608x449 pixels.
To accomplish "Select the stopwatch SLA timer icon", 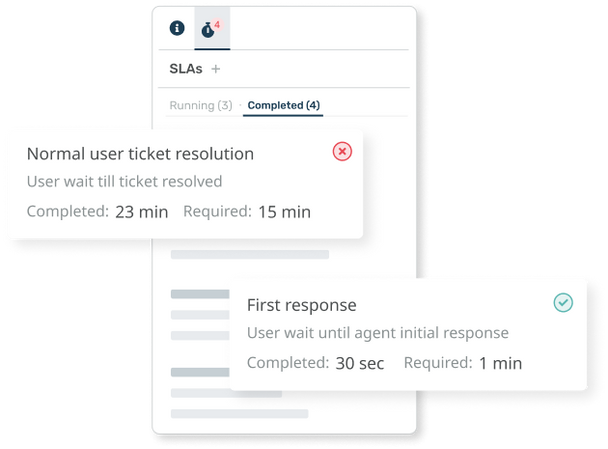I will point(208,30).
